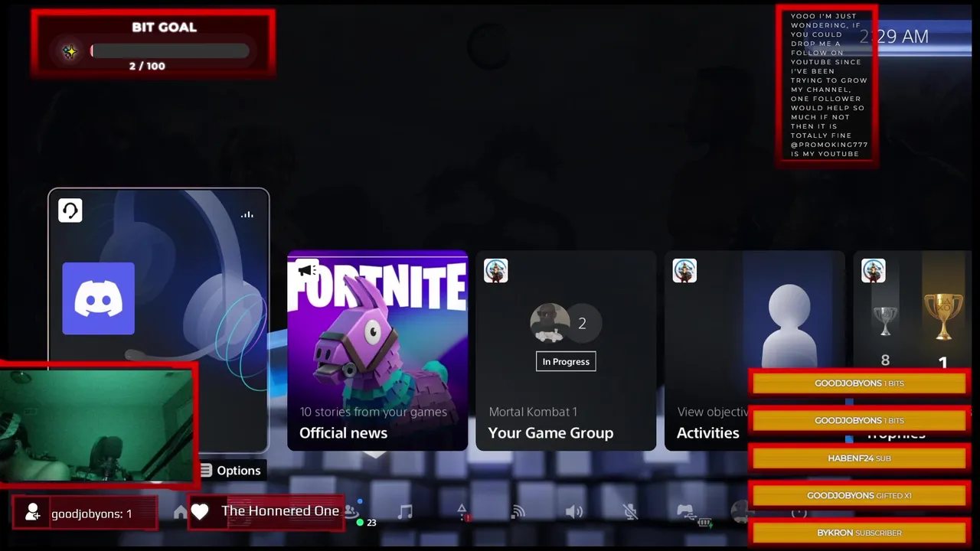Click the 10 stories from your games text

coord(373,412)
